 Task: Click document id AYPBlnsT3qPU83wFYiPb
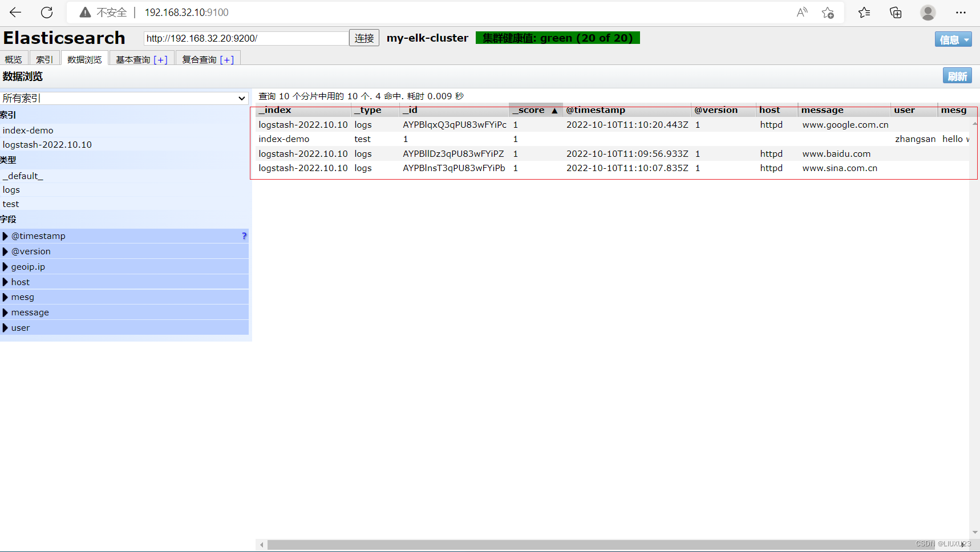tap(453, 168)
